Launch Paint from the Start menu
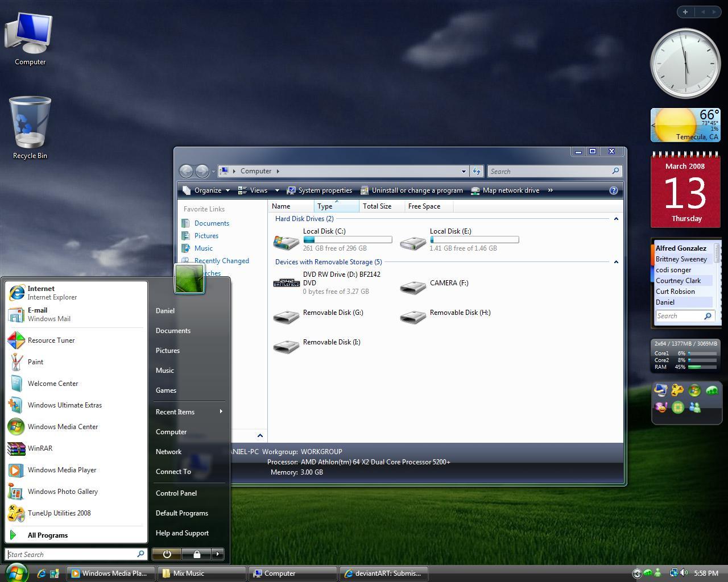The image size is (728, 582). [35, 362]
